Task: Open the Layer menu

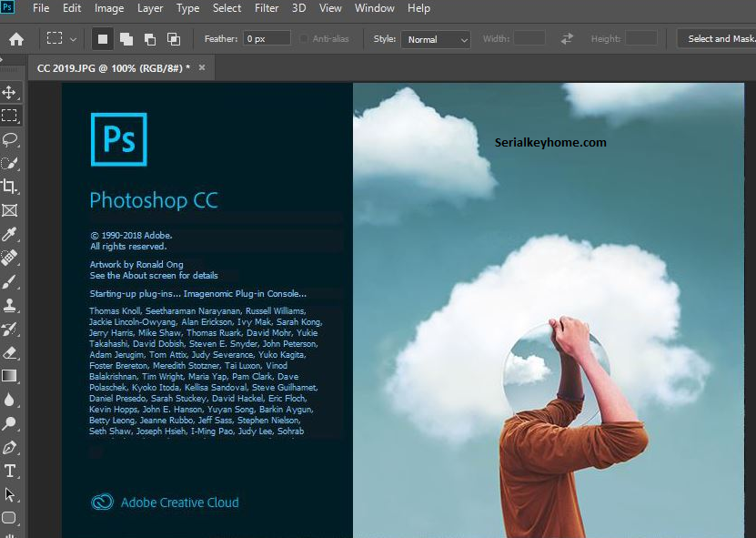Action: click(x=150, y=8)
